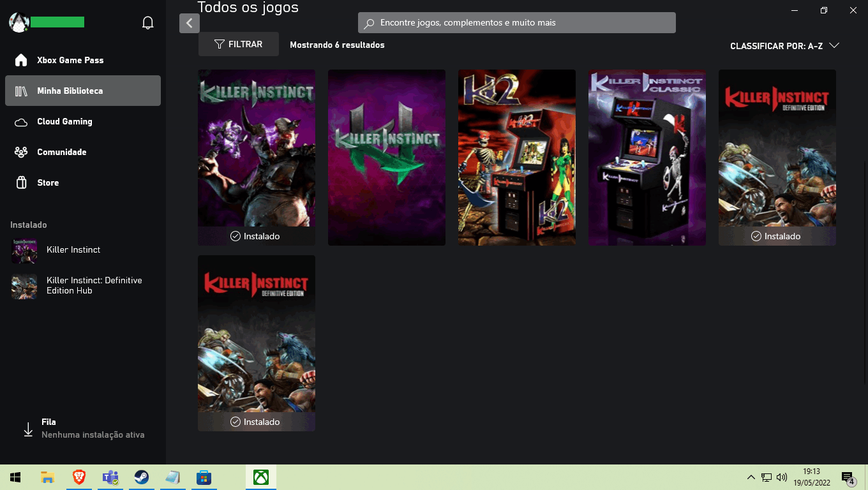Click the Store shopping bag icon

click(21, 182)
